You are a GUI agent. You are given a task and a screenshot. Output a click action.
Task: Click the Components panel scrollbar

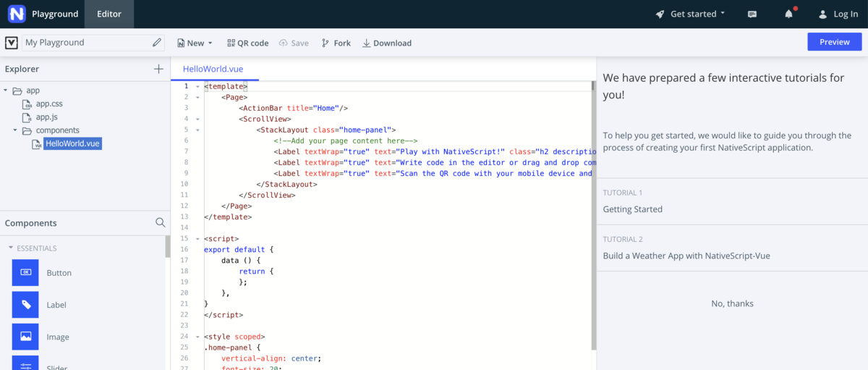(168, 246)
